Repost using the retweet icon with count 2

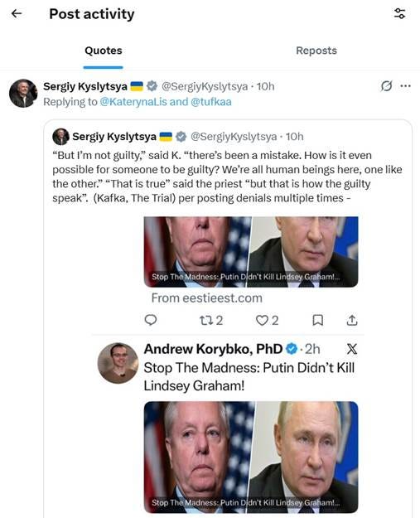211,320
